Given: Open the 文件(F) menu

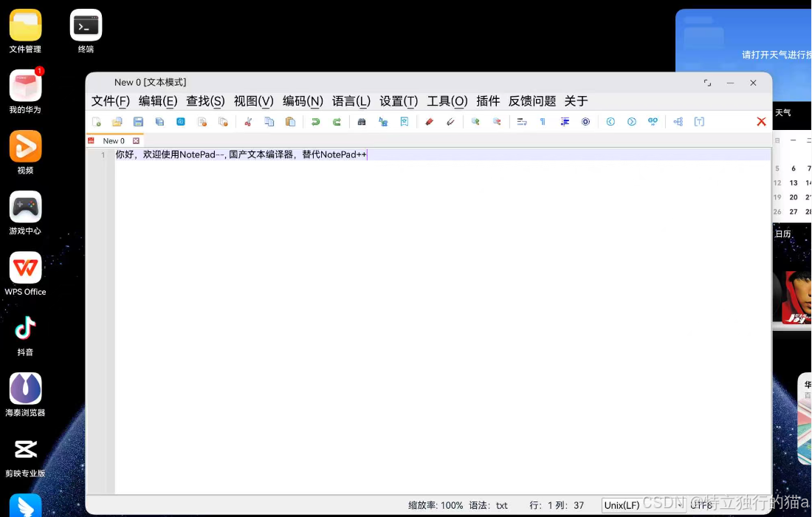Looking at the screenshot, I should point(112,101).
